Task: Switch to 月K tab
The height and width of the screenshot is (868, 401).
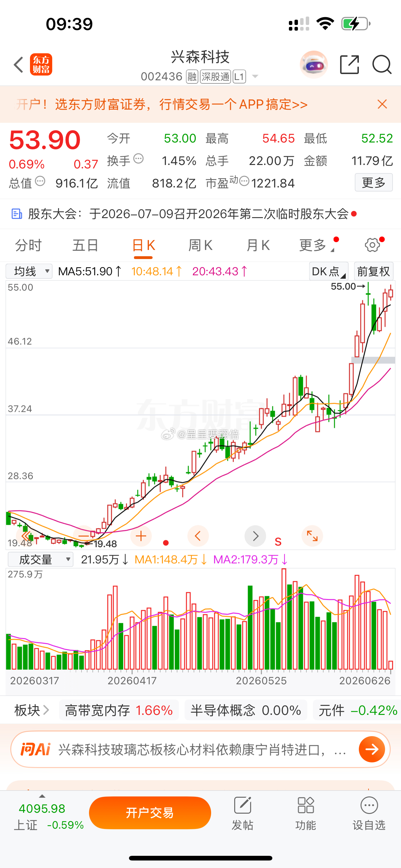Action: [x=258, y=245]
